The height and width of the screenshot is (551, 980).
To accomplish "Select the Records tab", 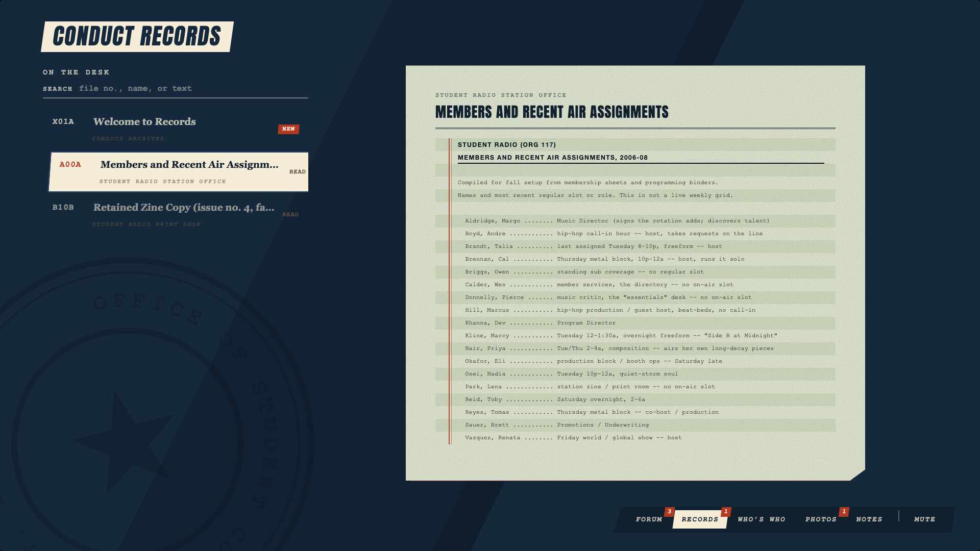I will coord(700,519).
